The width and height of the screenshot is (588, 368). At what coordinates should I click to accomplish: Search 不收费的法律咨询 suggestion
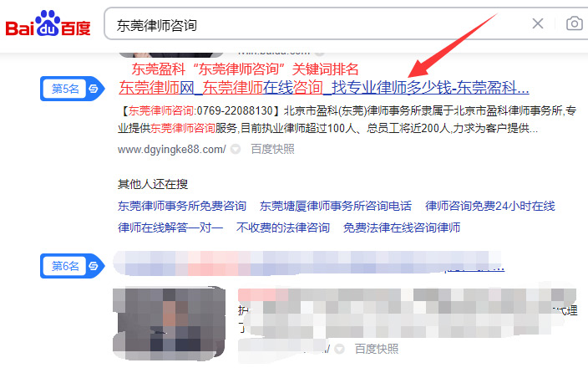(283, 227)
